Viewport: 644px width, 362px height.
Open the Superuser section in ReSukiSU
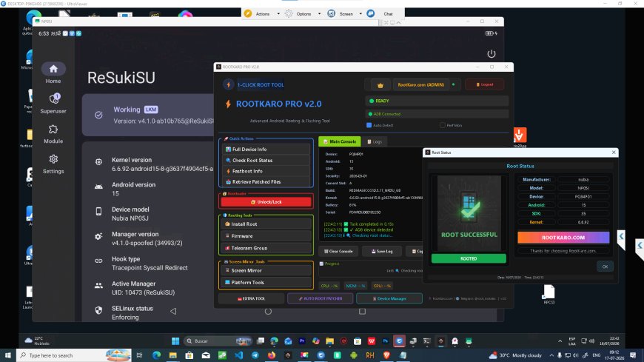coord(53,103)
